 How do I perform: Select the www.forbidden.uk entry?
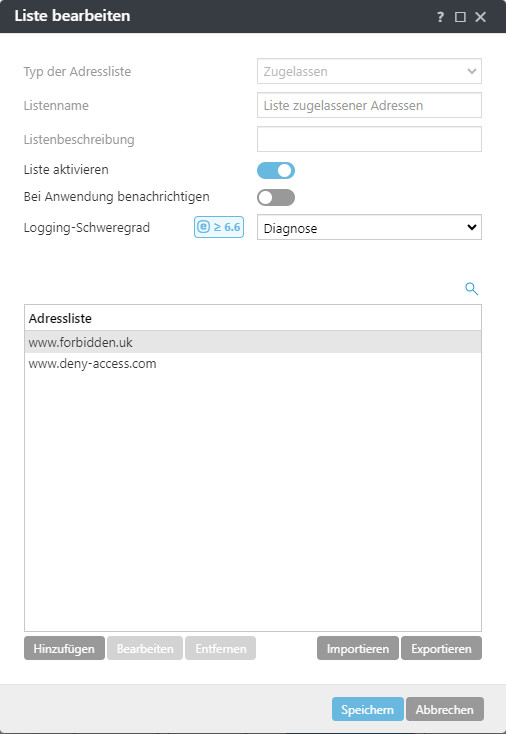coord(253,342)
